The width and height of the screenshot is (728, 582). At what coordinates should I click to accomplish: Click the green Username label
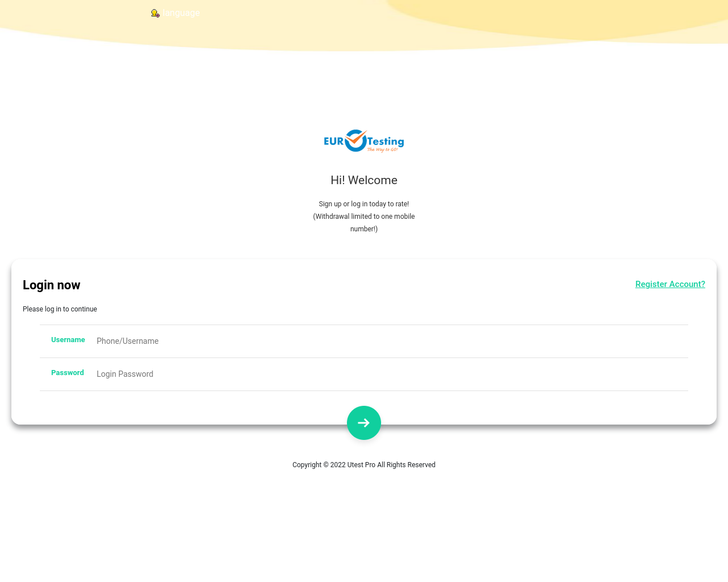point(68,340)
